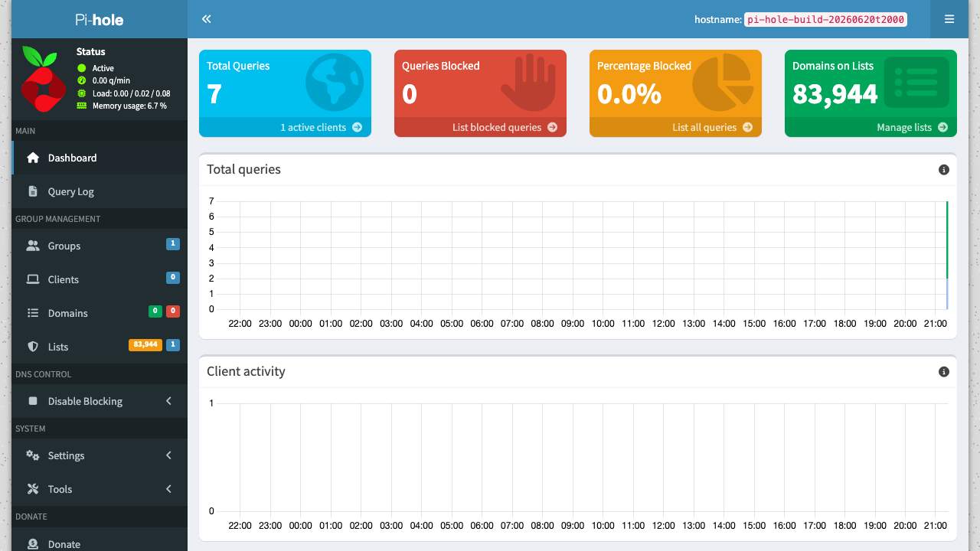
Task: Click list icon on Domains on Lists card
Action: click(916, 82)
